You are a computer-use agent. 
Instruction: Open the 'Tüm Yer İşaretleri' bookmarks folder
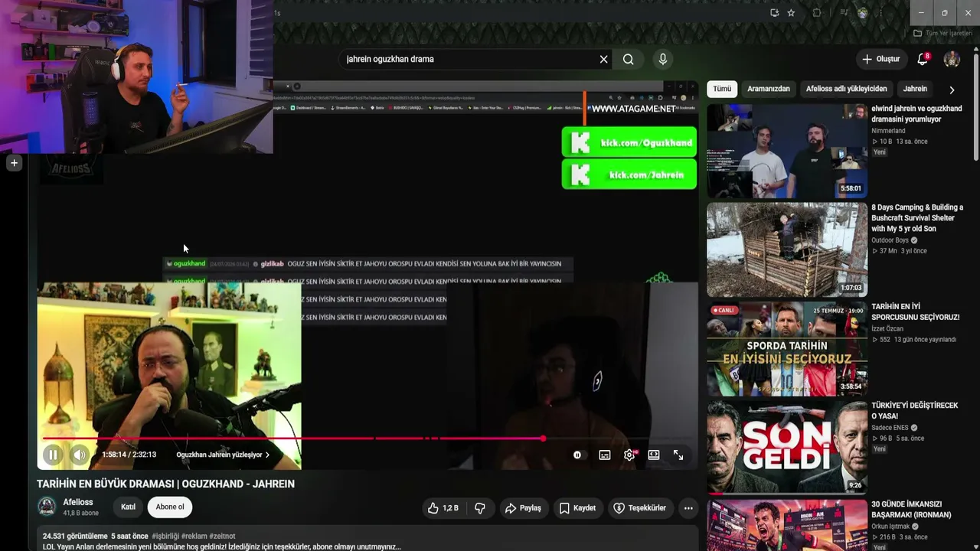pos(942,34)
